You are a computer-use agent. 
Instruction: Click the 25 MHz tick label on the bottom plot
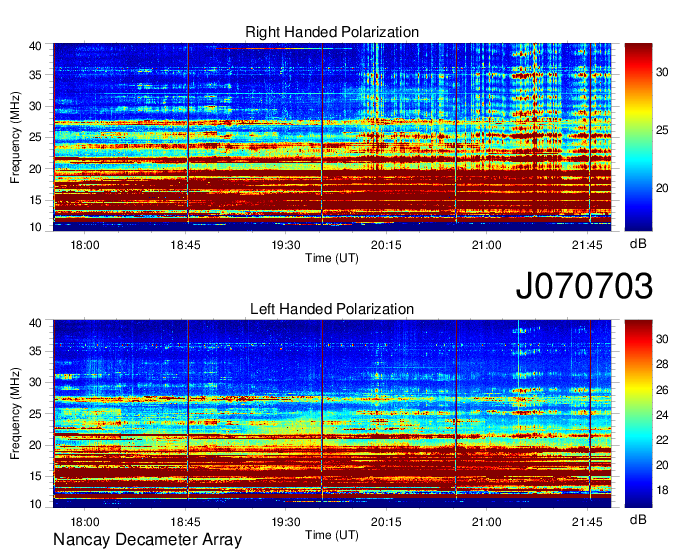(x=35, y=414)
